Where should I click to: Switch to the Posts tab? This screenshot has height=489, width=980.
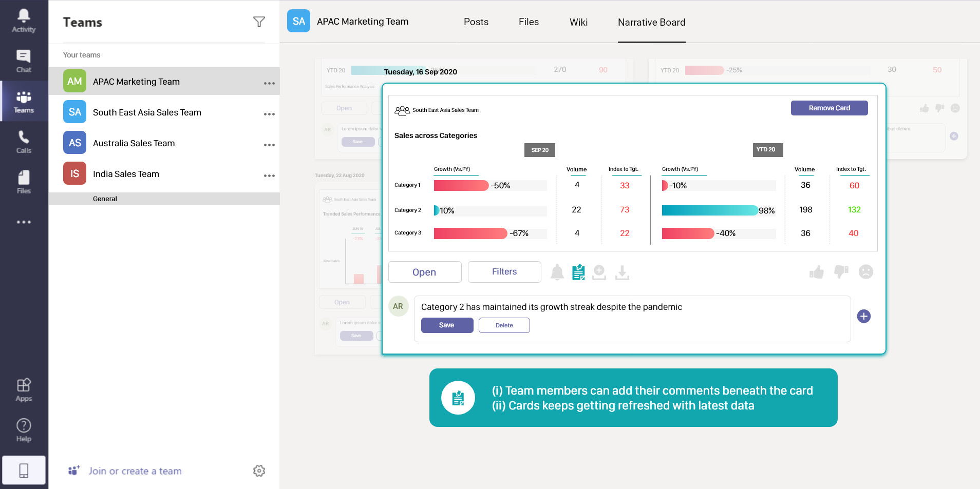(x=476, y=22)
